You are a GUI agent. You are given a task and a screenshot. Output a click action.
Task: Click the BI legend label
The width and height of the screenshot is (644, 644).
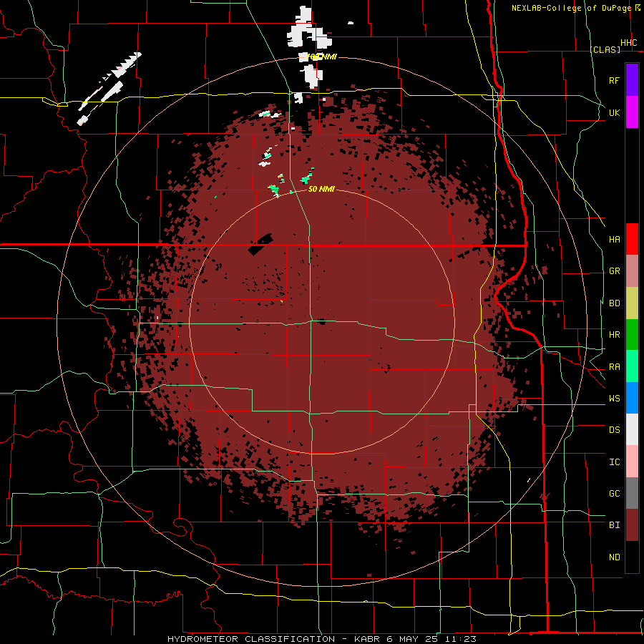tap(614, 525)
